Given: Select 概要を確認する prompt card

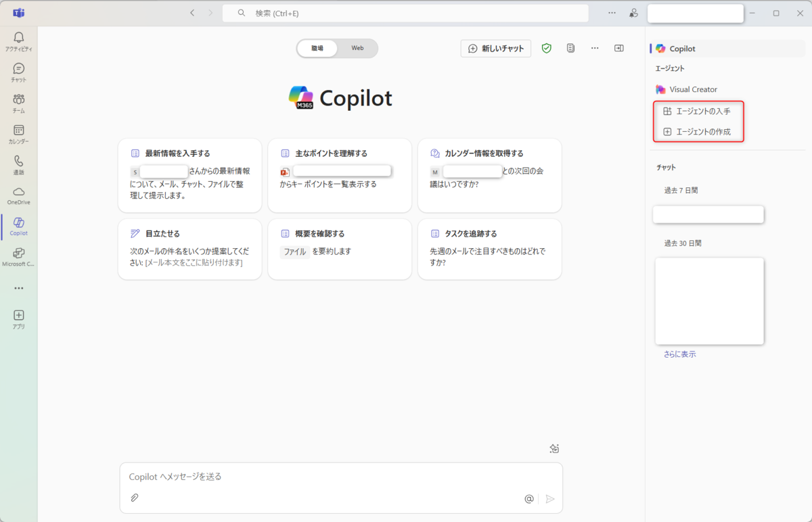Looking at the screenshot, I should (340, 249).
